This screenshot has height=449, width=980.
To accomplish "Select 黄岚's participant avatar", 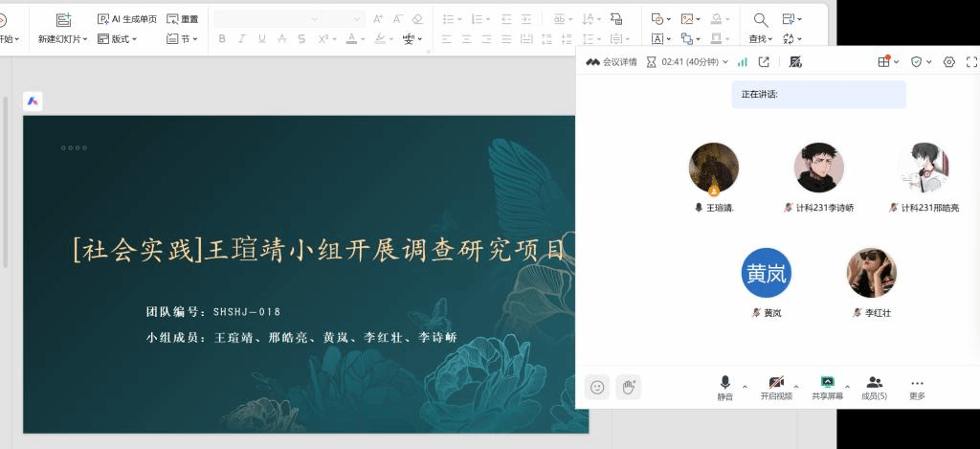I will point(766,273).
